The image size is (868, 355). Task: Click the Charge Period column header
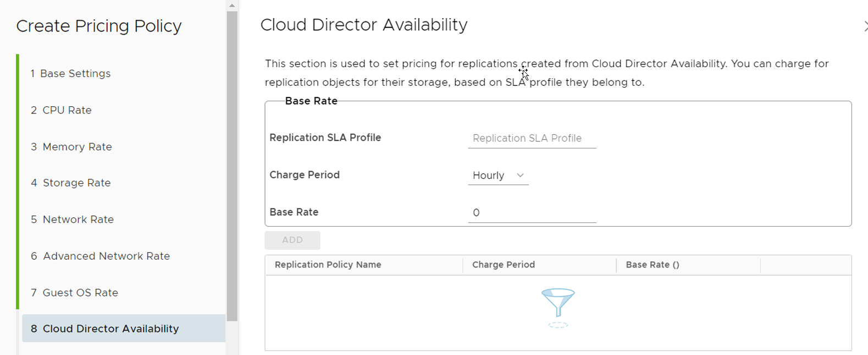pos(504,265)
